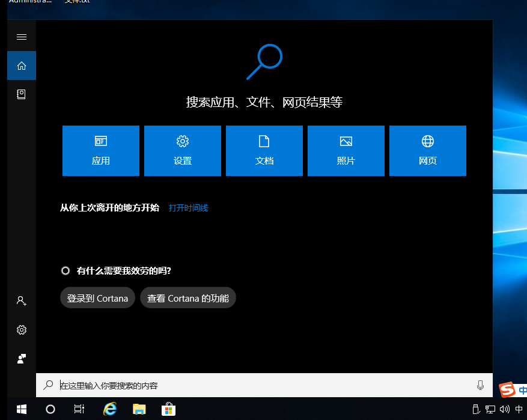This screenshot has height=420, width=527.
Task: Click the microphone icon in search box
Action: 480,385
